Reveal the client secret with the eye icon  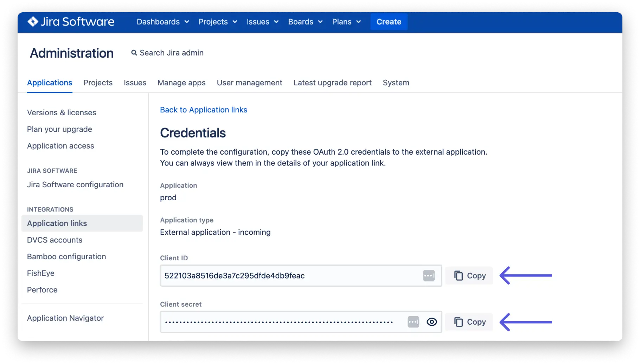pyautogui.click(x=432, y=322)
